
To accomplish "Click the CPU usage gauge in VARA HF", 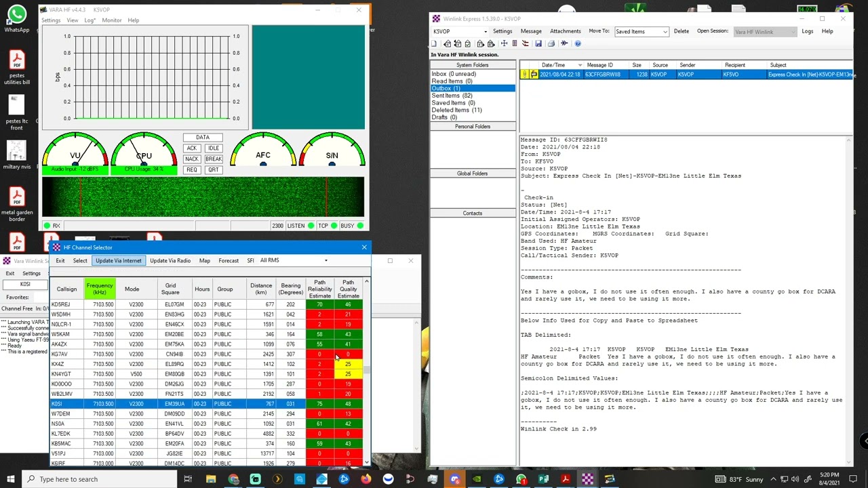I will coord(144,153).
